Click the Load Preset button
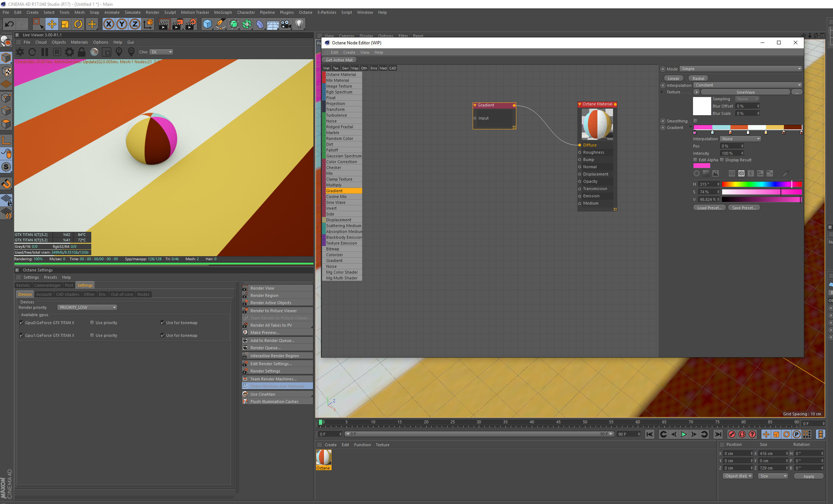The image size is (833, 504). tap(709, 208)
